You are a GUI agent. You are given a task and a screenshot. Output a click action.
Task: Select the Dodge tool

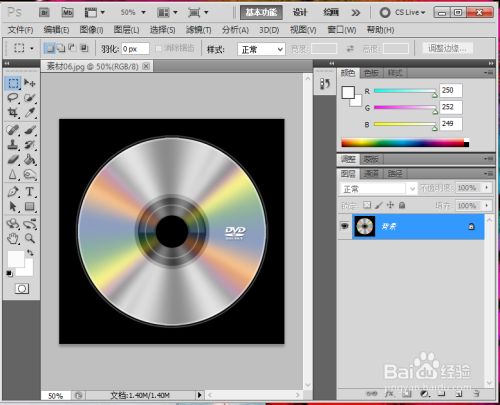30,174
